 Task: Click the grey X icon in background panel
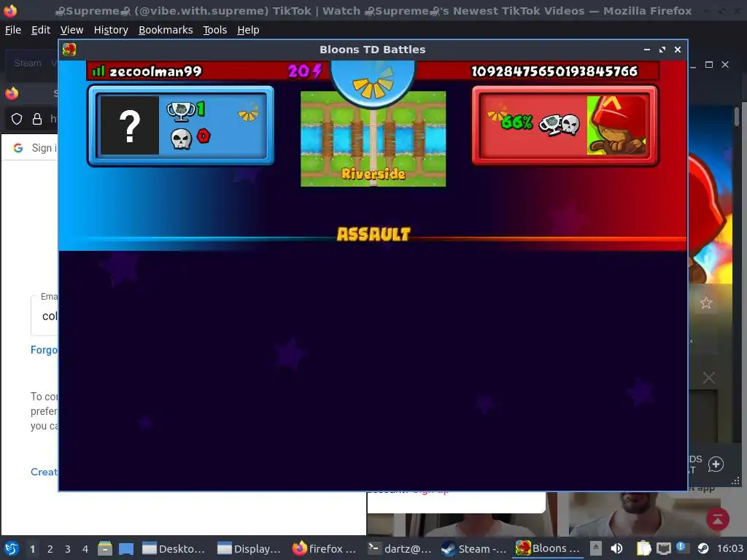point(709,378)
